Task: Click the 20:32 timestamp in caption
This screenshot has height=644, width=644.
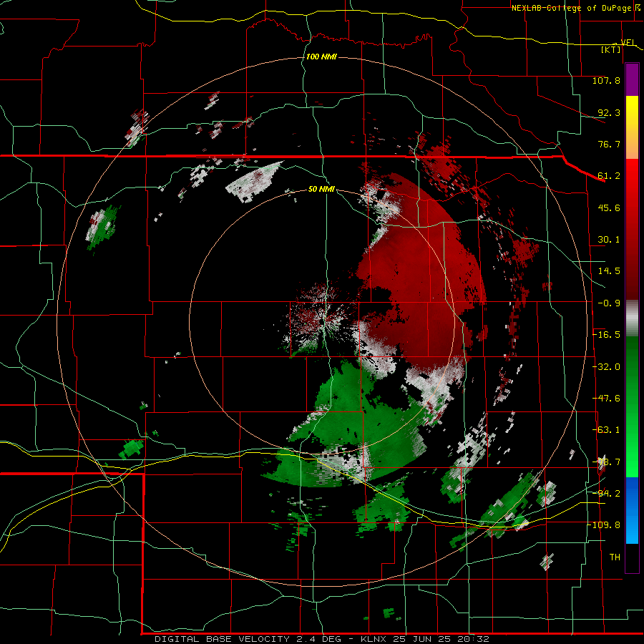Action: click(475, 639)
